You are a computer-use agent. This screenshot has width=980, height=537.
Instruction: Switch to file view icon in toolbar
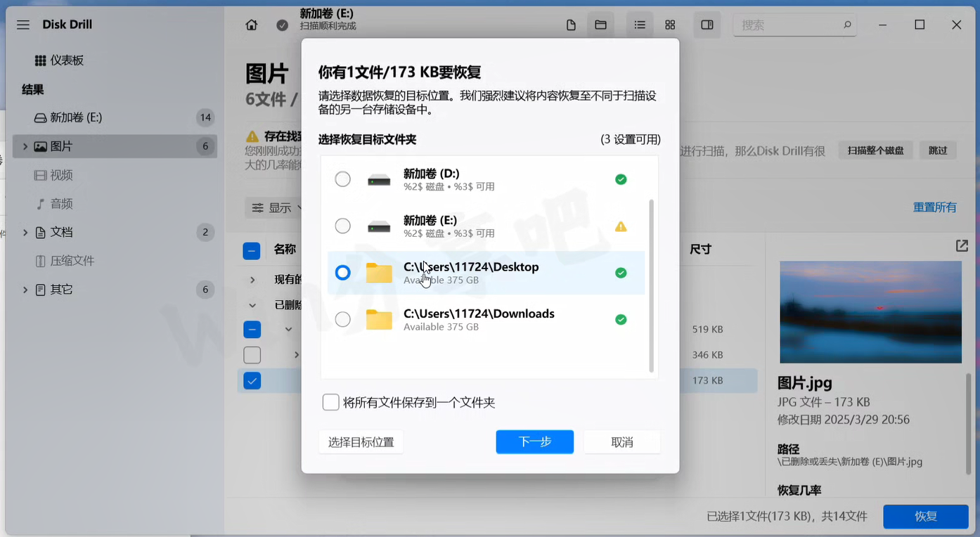(571, 25)
